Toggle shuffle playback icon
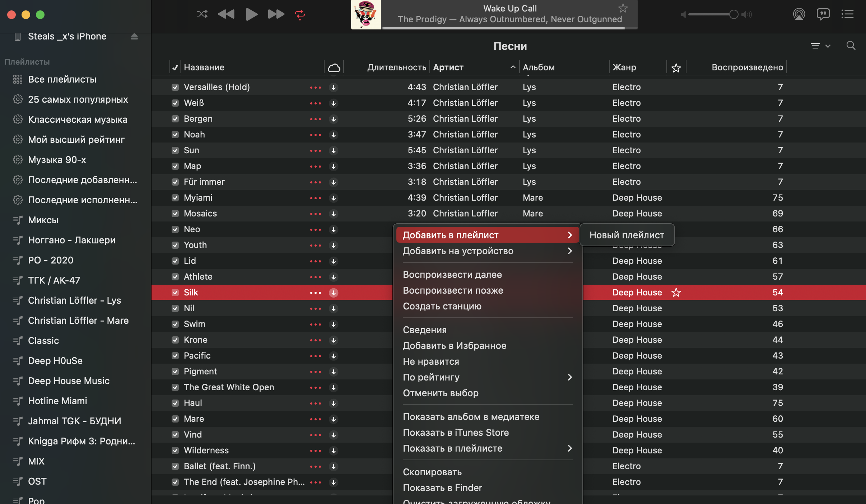Screen dimensions: 866x504 pyautogui.click(x=202, y=14)
